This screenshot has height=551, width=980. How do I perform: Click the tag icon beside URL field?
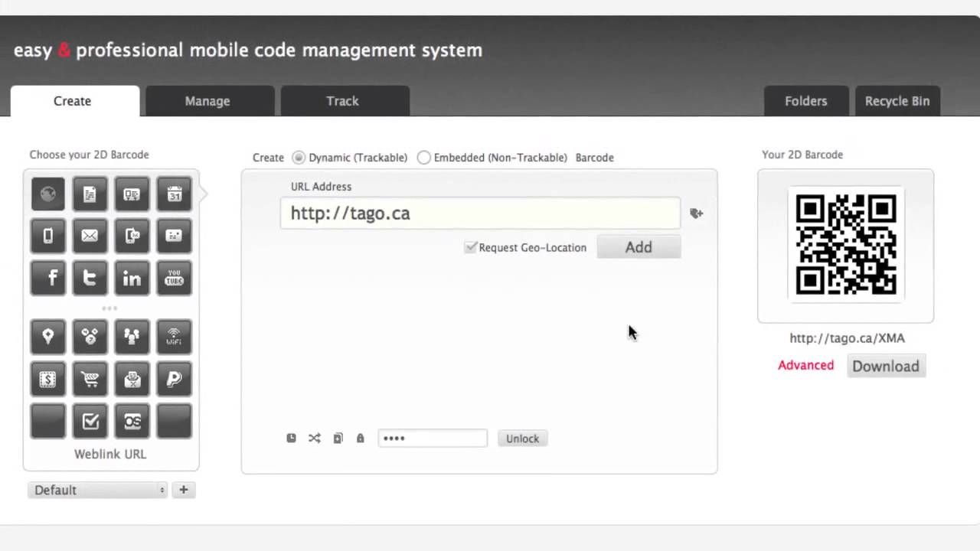tap(696, 214)
